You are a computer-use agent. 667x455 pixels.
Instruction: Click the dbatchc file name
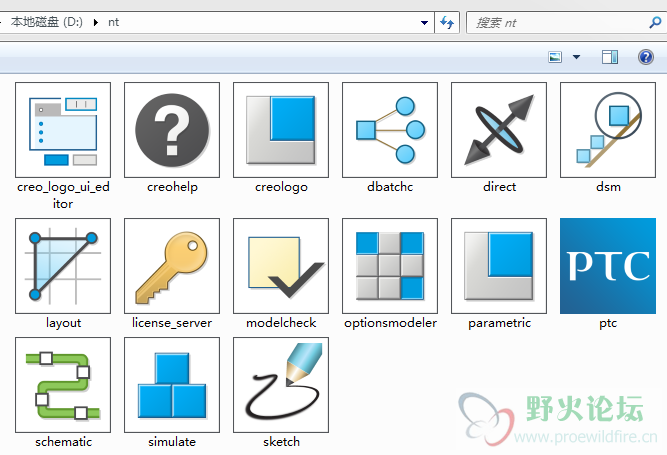390,187
